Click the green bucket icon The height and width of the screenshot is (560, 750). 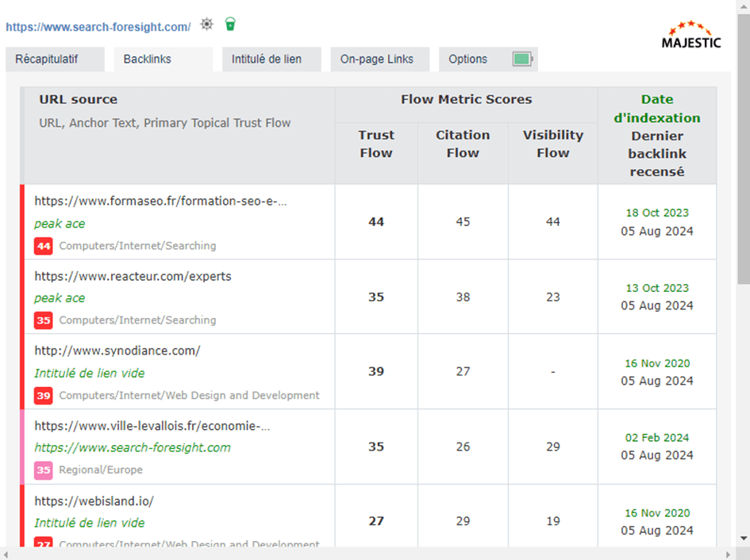230,24
